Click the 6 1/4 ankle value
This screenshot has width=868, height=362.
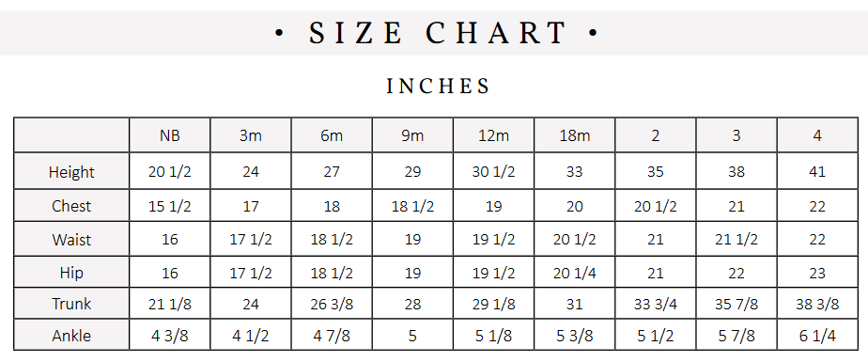pos(817,336)
